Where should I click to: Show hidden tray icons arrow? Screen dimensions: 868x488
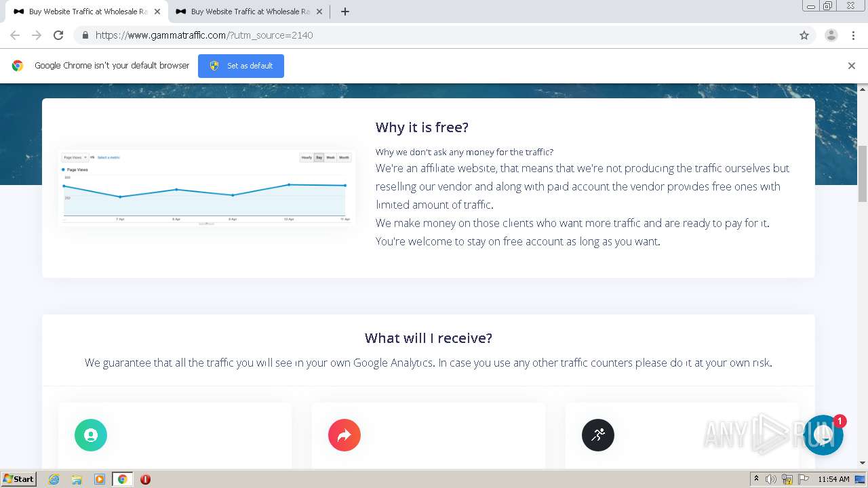click(x=756, y=479)
